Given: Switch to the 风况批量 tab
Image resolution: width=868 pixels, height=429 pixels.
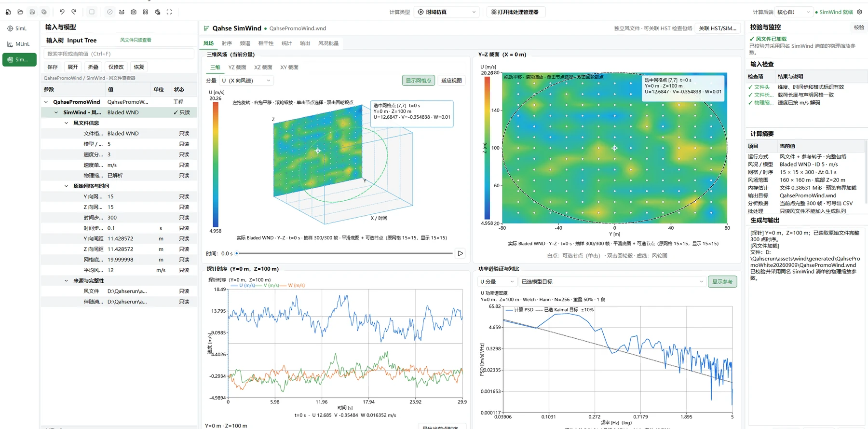Looking at the screenshot, I should [328, 43].
